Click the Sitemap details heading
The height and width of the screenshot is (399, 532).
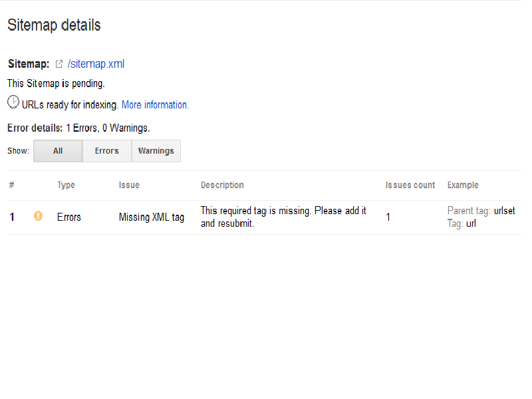click(x=54, y=25)
